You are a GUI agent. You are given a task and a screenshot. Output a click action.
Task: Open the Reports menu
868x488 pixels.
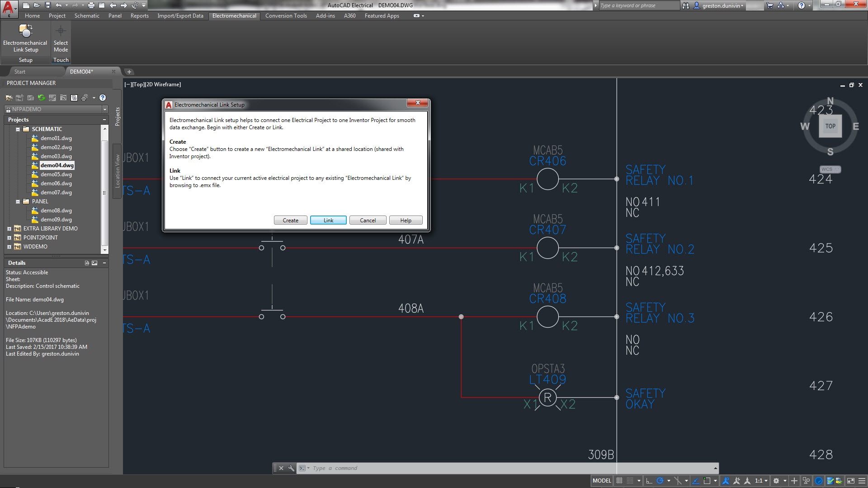click(139, 15)
